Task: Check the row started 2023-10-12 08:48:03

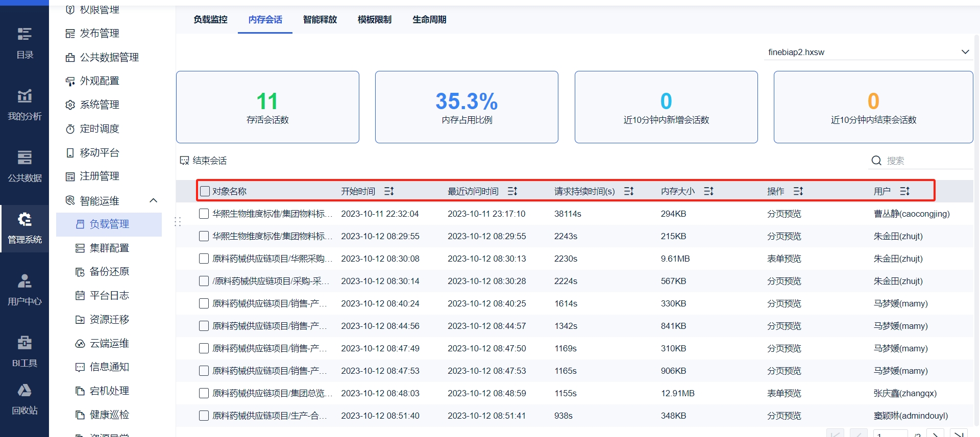Action: 204,393
